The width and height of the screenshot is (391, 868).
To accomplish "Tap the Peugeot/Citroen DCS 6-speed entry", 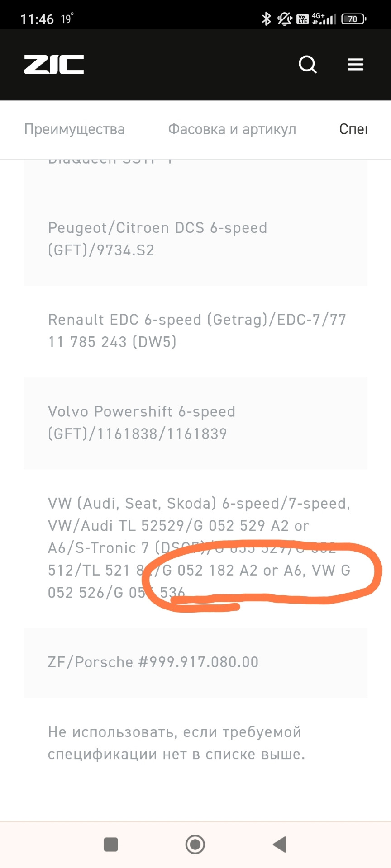I will pos(157,239).
